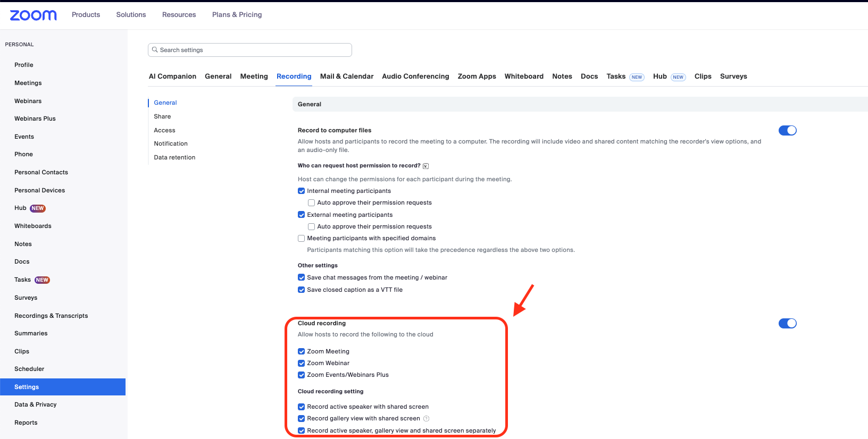This screenshot has height=439, width=868.
Task: Check auto approve under Internal meeting participants
Action: pos(311,202)
